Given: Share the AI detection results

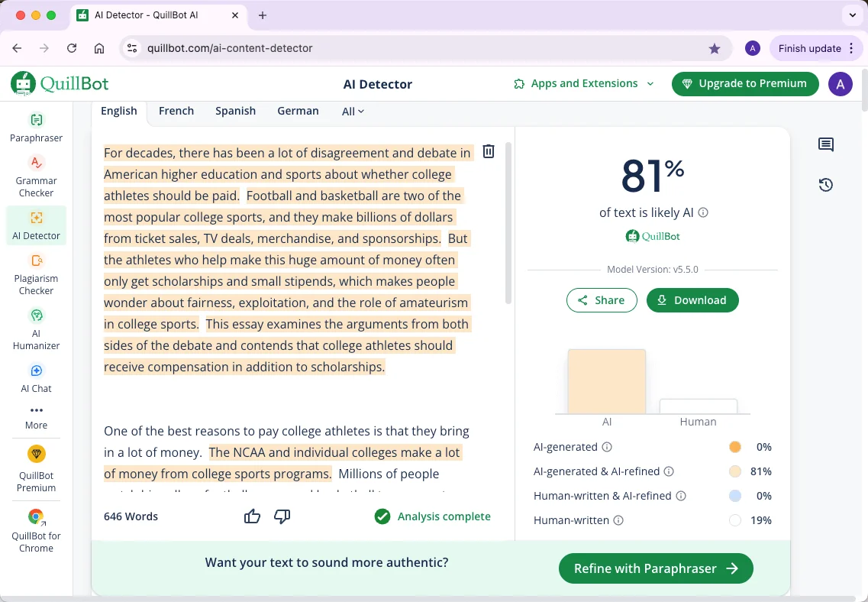Looking at the screenshot, I should [602, 300].
